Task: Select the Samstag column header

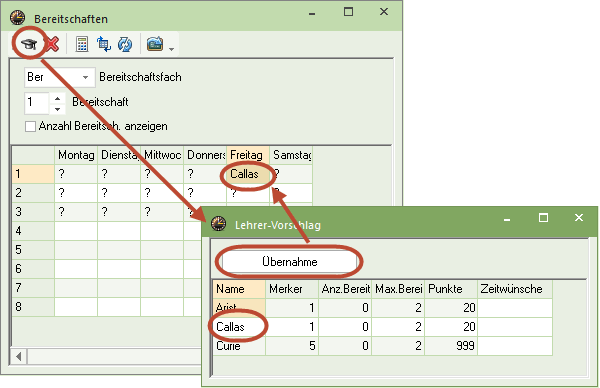Action: pos(291,155)
